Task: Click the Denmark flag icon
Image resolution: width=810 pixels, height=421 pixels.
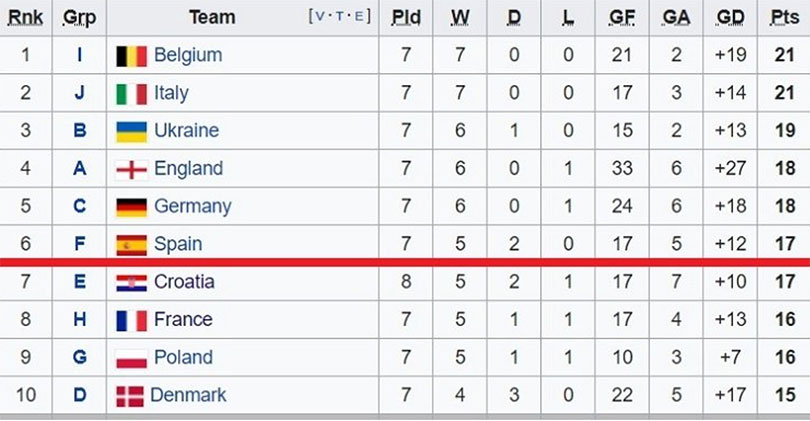Action: 130,396
